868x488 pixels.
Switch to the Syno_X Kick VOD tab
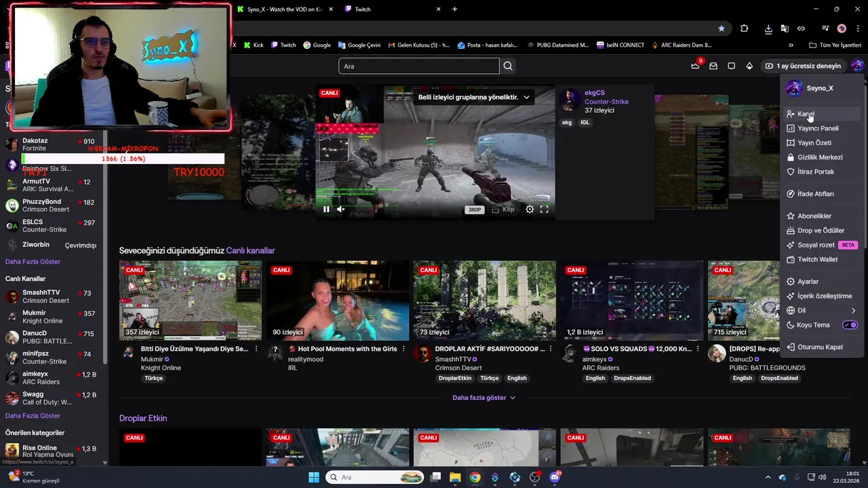(x=283, y=9)
